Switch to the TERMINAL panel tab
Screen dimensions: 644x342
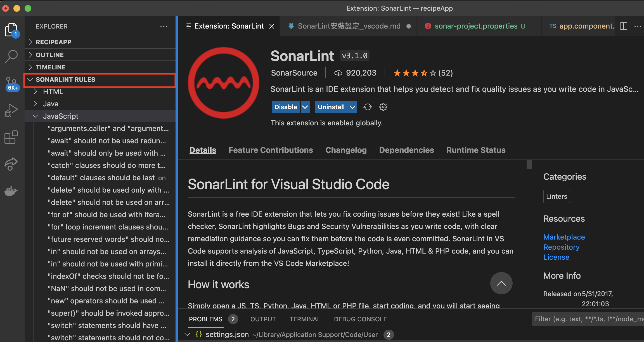tap(305, 319)
